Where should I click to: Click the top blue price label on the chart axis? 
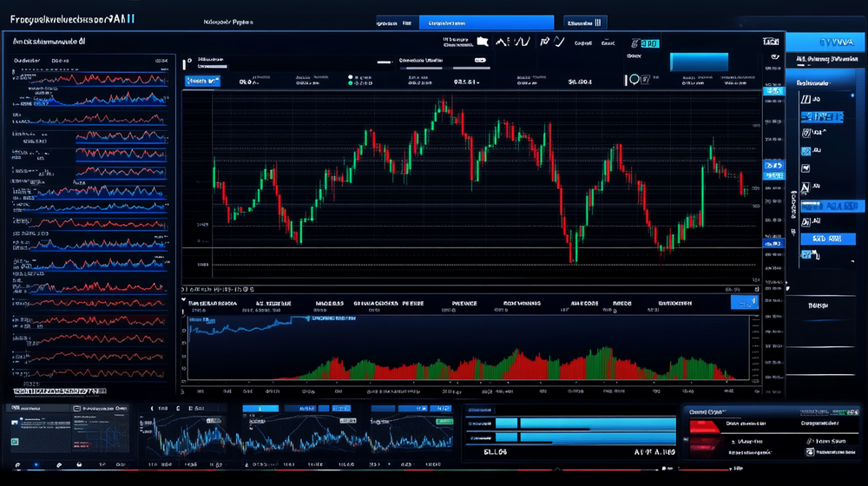(x=772, y=90)
